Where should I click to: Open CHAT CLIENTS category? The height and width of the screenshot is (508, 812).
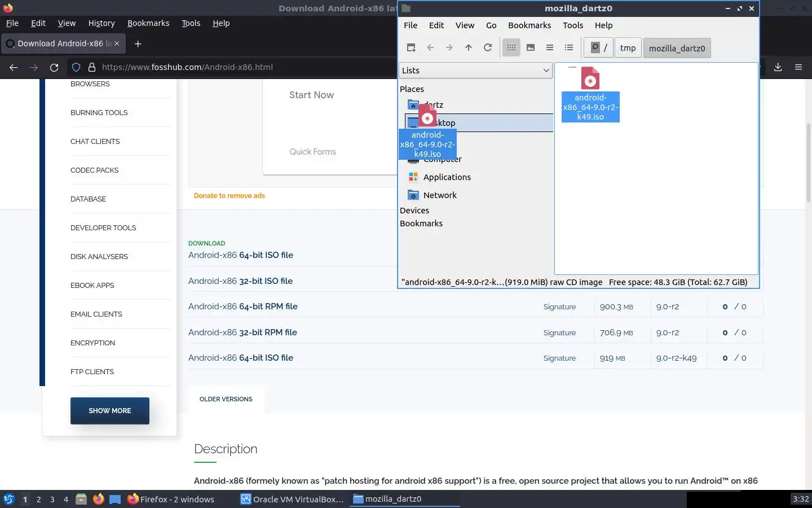[95, 141]
